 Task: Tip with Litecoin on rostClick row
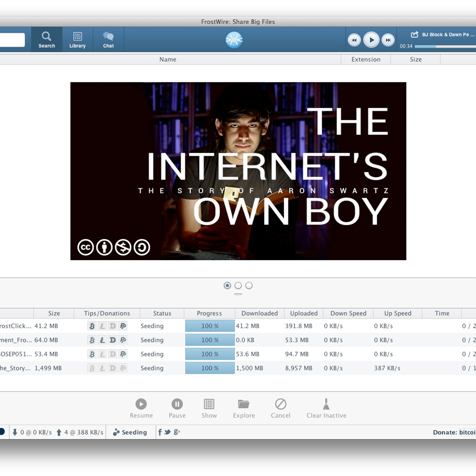[x=102, y=326]
